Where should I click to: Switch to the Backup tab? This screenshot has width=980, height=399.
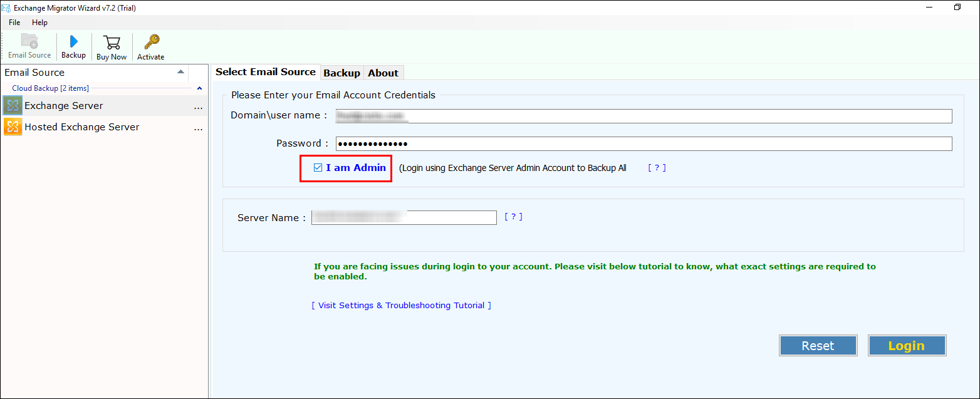[x=342, y=72]
